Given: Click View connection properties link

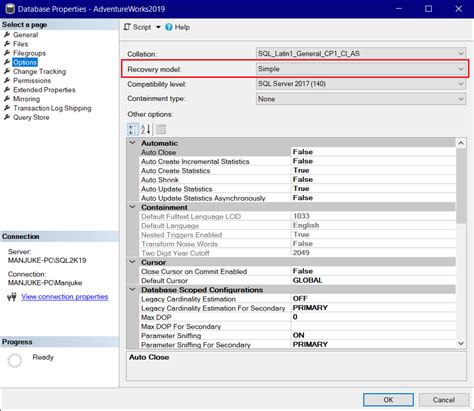Looking at the screenshot, I should [65, 297].
